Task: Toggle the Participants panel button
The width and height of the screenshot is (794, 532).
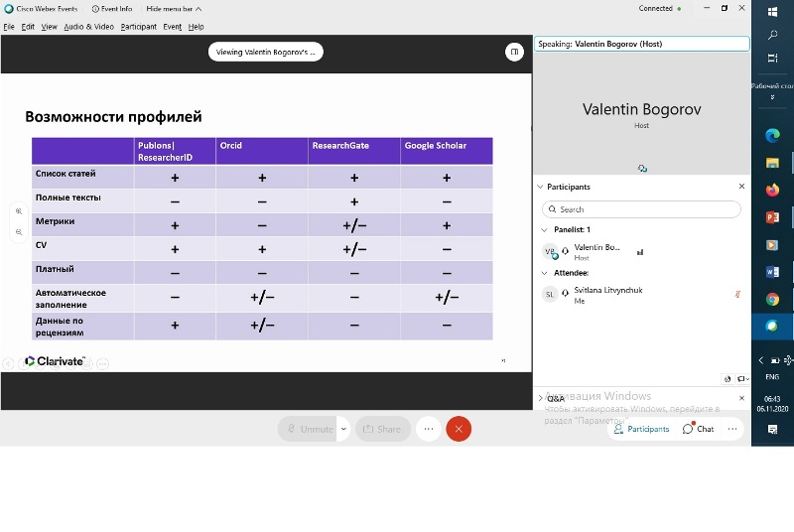Action: [641, 429]
